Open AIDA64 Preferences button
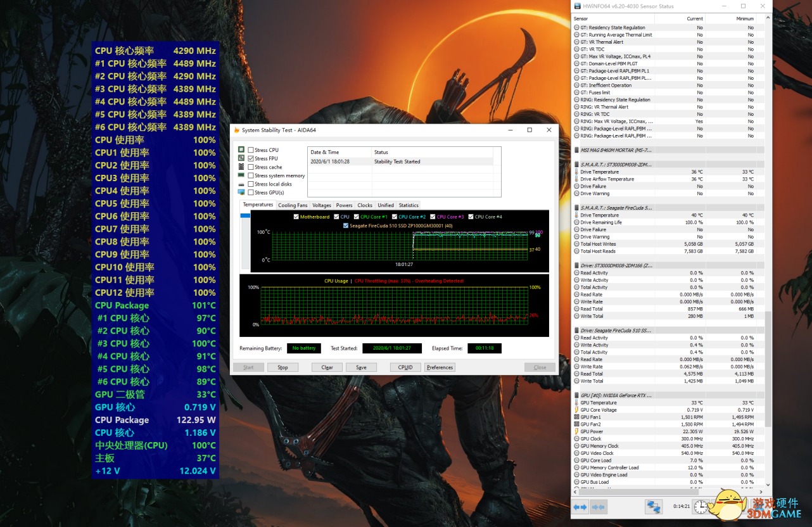The height and width of the screenshot is (527, 812). pos(440,367)
